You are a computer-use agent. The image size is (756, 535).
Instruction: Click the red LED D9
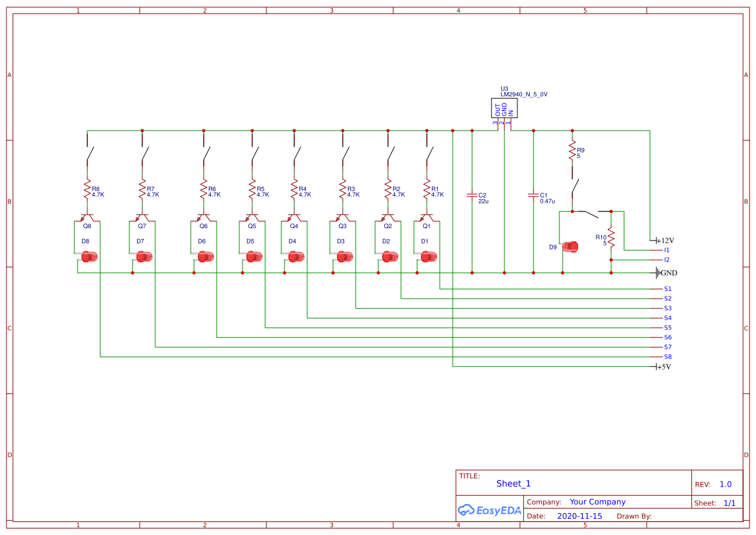(x=570, y=246)
